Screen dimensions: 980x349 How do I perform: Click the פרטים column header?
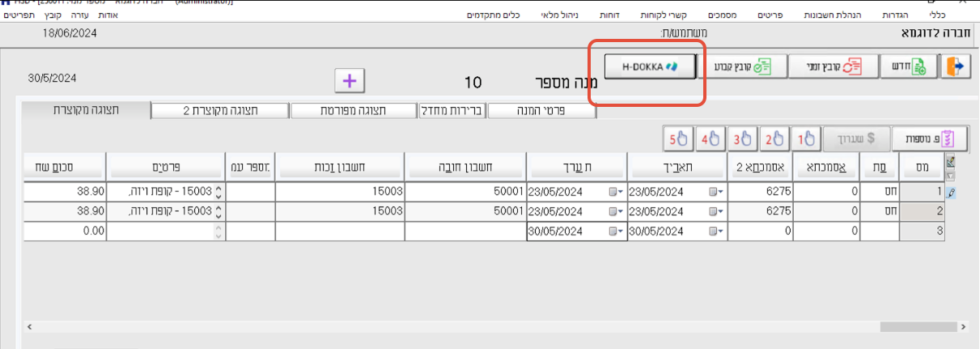pyautogui.click(x=165, y=168)
